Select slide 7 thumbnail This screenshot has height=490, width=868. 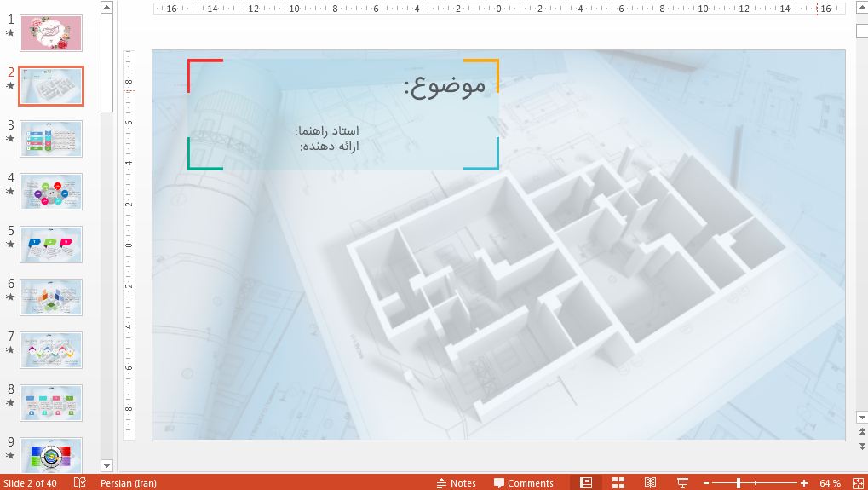[x=51, y=350]
